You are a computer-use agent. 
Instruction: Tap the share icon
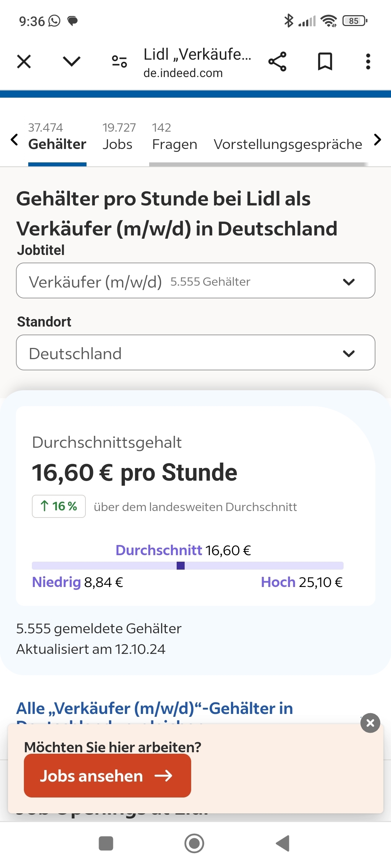pos(277,61)
